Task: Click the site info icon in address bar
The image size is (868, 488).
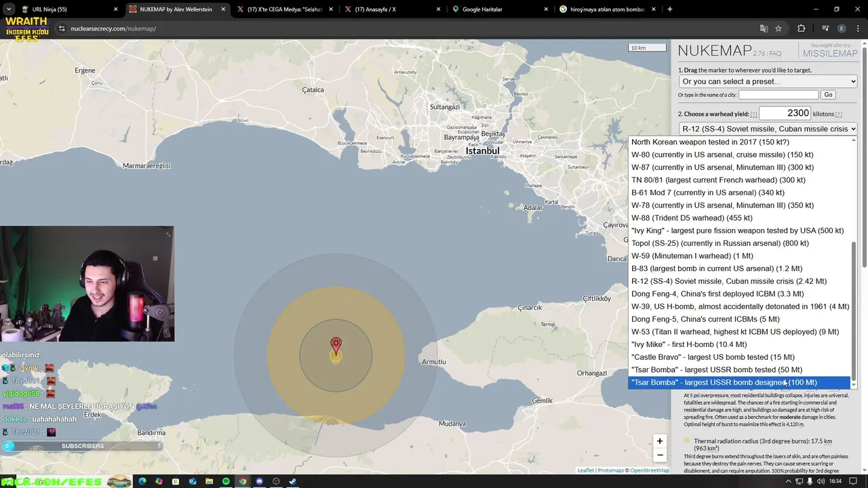Action: coord(62,28)
